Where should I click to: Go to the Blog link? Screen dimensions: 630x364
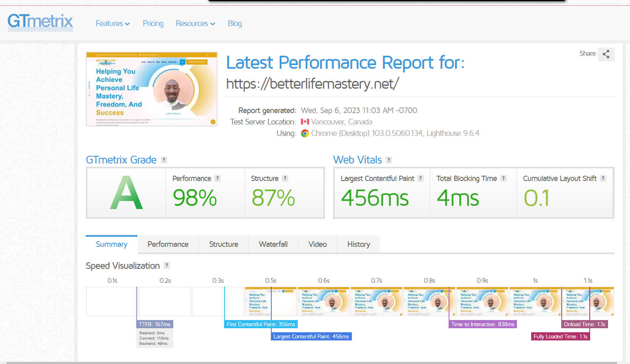235,24
